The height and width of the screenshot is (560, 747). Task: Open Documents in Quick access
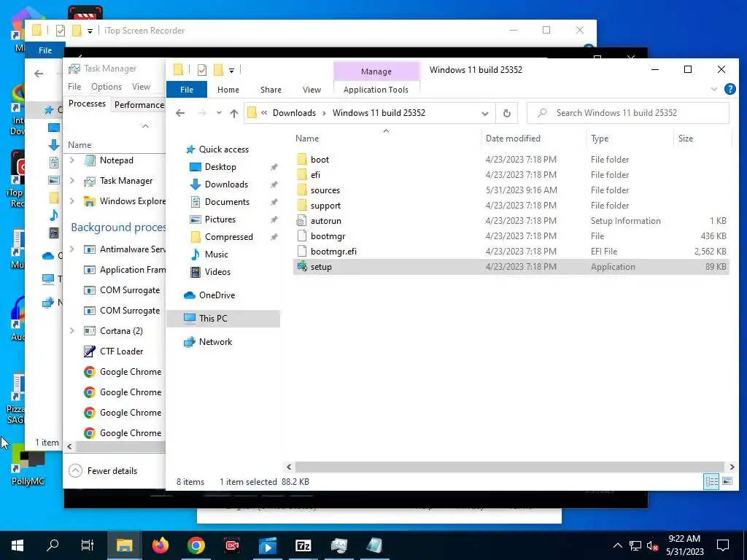[x=227, y=202]
